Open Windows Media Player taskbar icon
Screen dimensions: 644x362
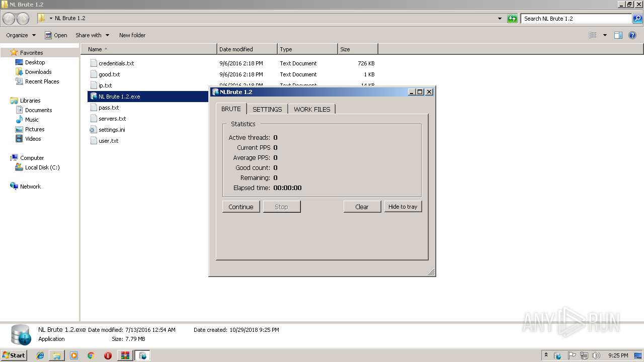click(74, 355)
